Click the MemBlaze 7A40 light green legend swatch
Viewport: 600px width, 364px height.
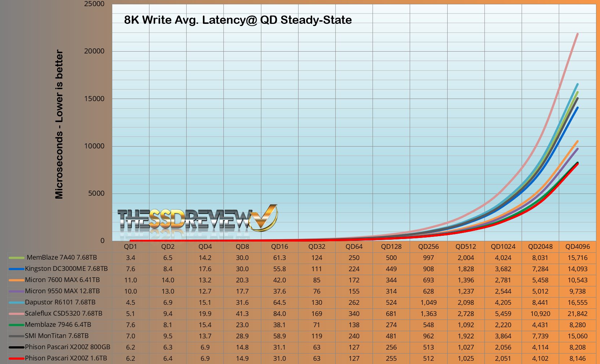click(x=16, y=258)
